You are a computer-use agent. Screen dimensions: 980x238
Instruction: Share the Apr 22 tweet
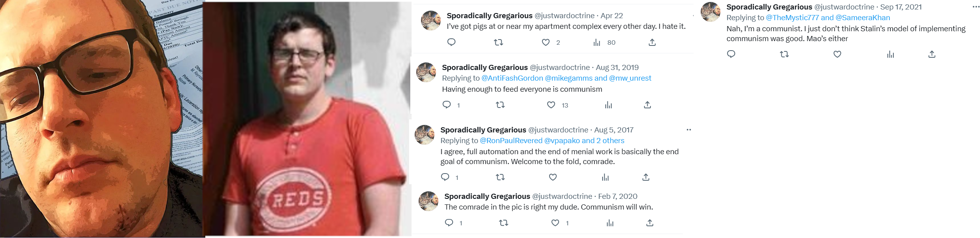[652, 42]
